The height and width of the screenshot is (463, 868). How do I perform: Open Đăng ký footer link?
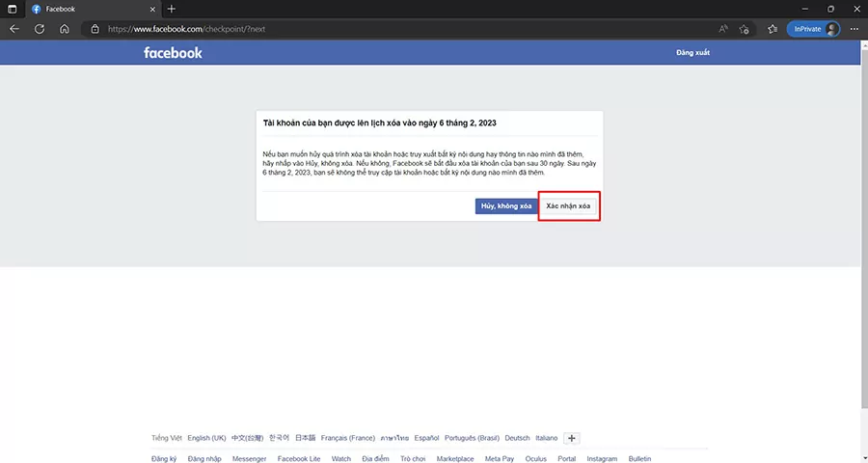click(x=164, y=458)
